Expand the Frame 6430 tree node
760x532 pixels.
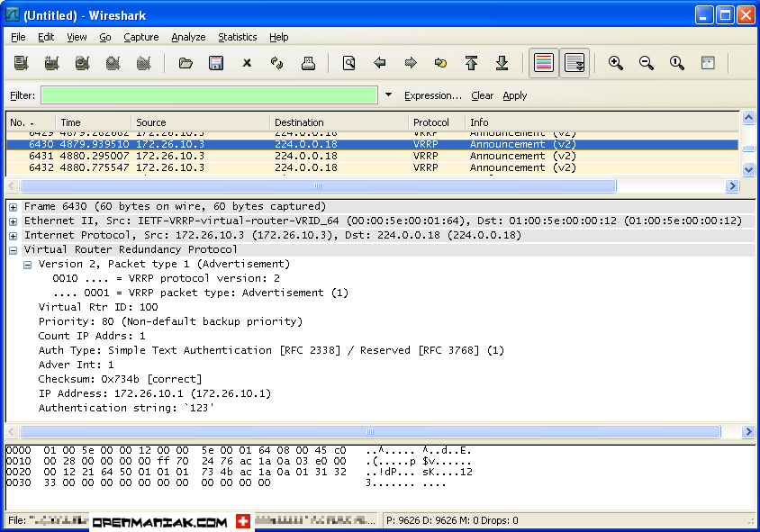[14, 207]
